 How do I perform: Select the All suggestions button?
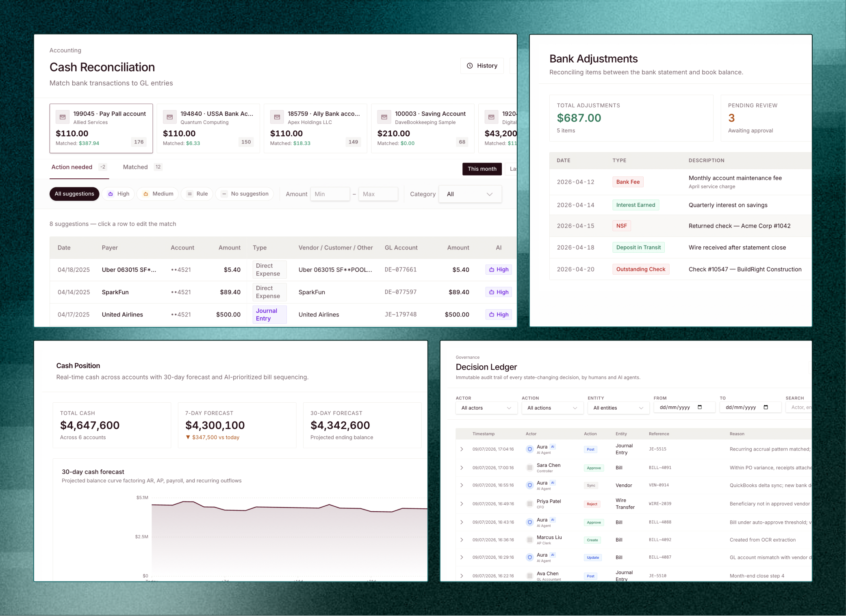74,194
